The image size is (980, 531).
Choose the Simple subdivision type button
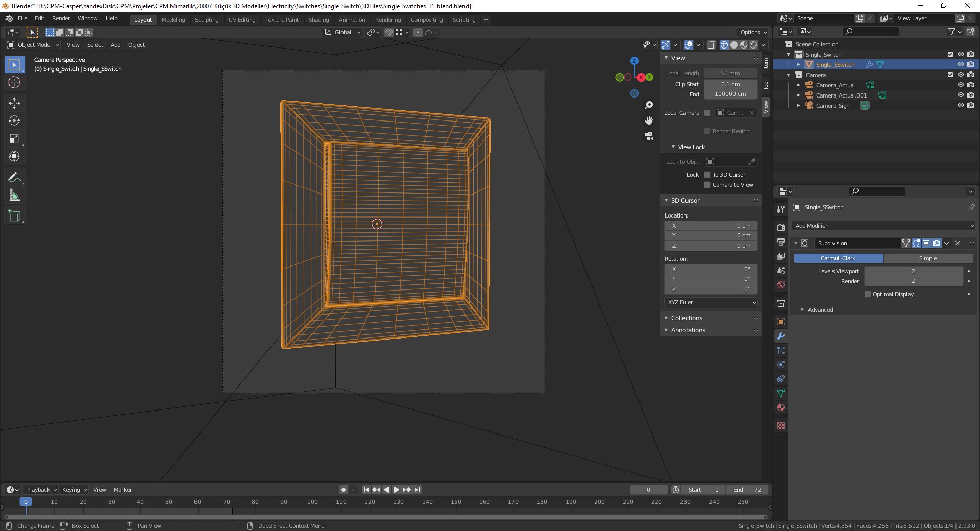pos(927,258)
